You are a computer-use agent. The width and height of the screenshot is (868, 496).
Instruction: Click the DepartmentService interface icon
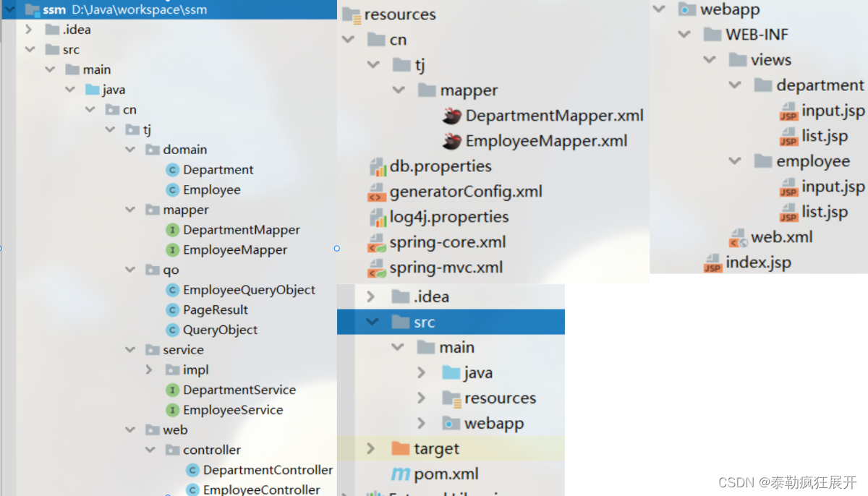172,390
